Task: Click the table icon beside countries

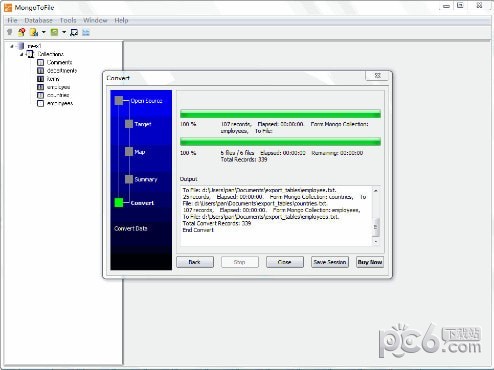Action: click(40, 95)
